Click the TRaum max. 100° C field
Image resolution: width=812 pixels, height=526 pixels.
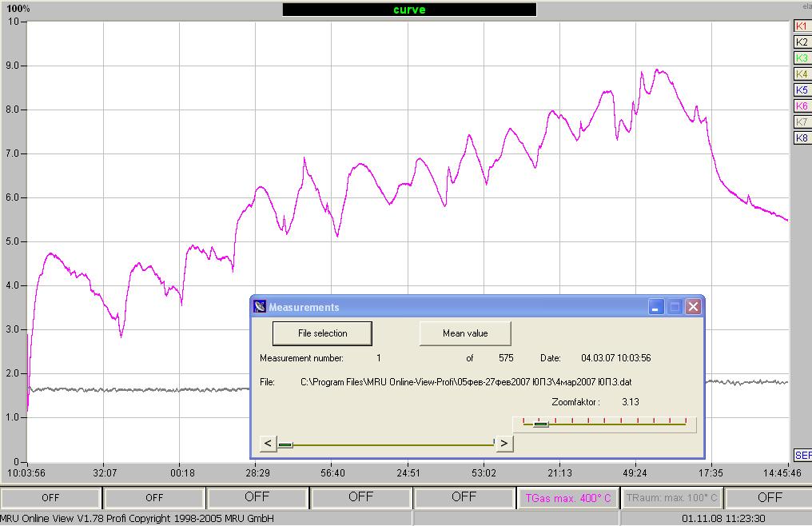pos(671,498)
